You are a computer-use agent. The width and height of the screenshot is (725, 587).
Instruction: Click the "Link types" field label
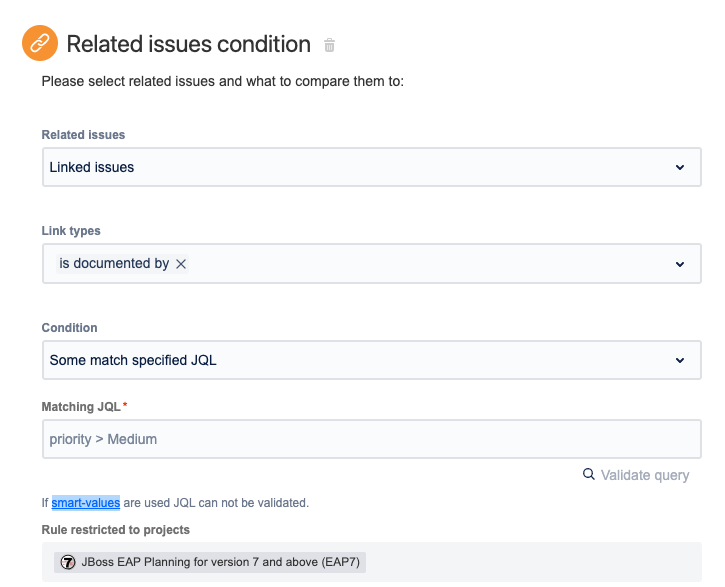point(71,231)
